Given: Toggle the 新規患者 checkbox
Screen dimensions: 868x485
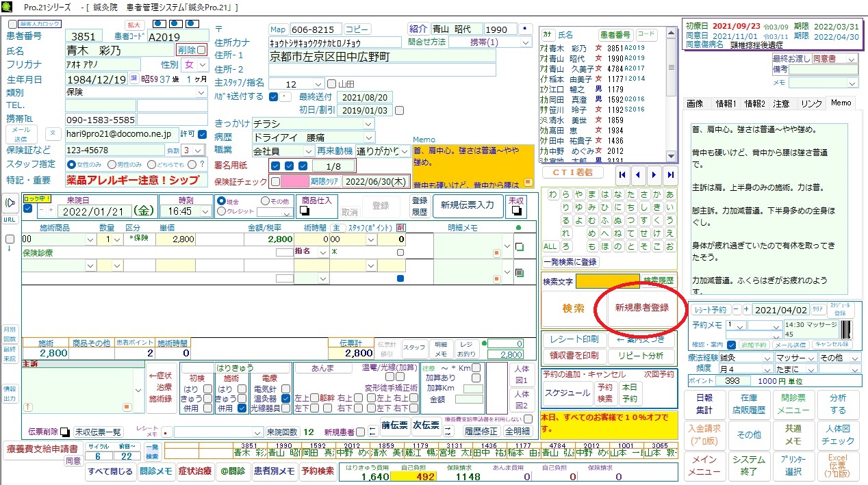Looking at the screenshot, I should [x=361, y=432].
